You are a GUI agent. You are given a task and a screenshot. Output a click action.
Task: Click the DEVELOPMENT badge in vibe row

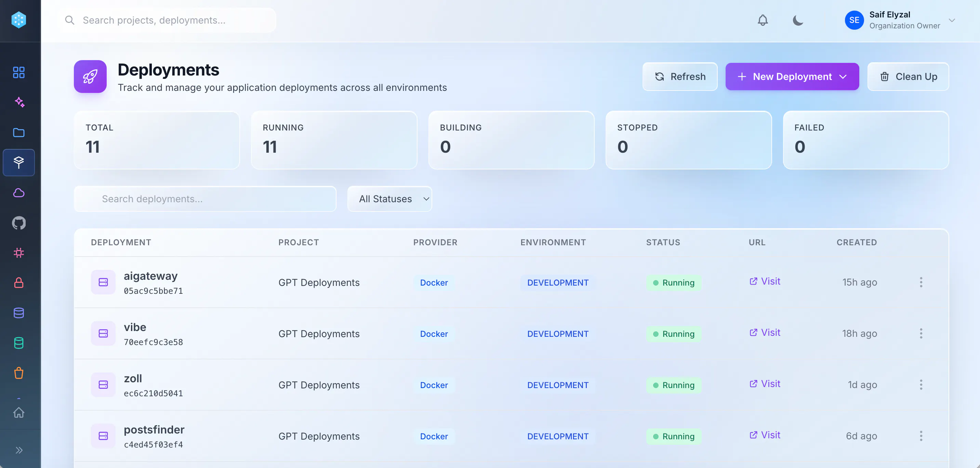pyautogui.click(x=558, y=334)
